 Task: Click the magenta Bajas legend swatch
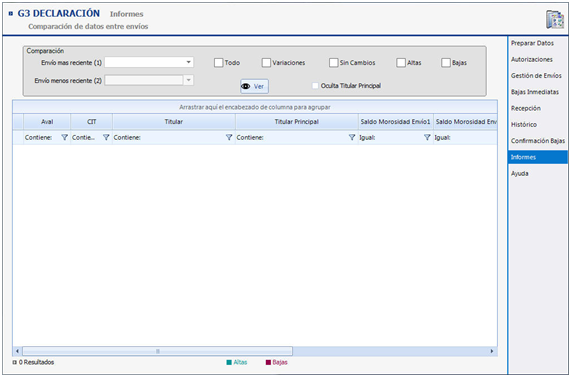pyautogui.click(x=268, y=362)
